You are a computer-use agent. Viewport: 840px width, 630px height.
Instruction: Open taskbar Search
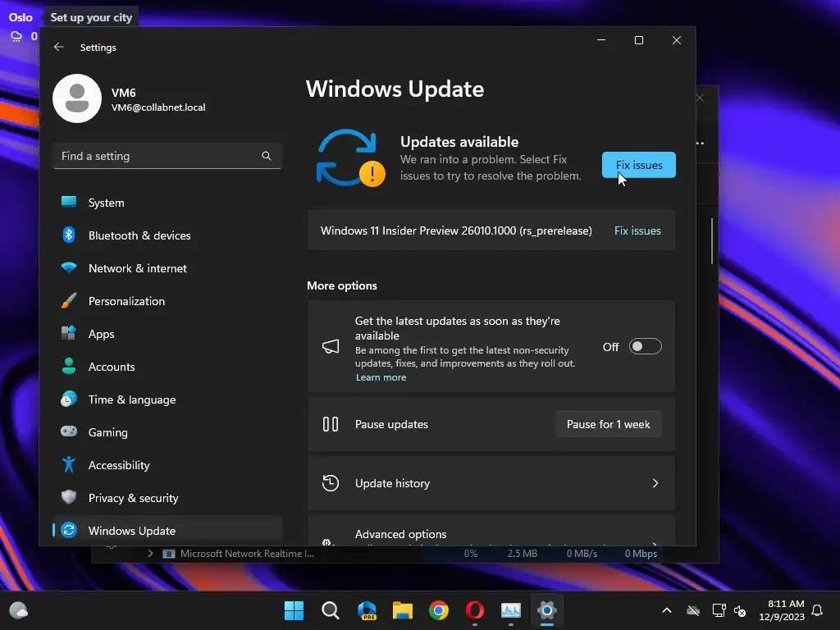[x=330, y=610]
